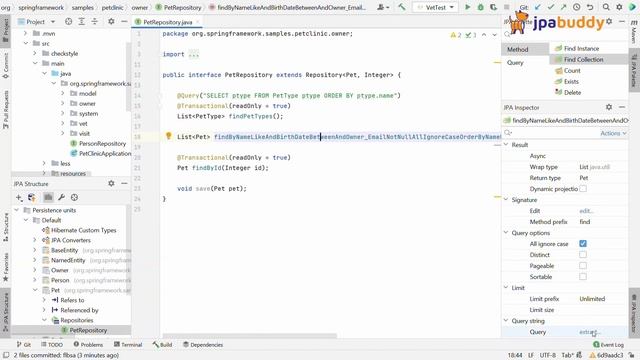Start debugging VetTest with the bug icon
Viewport: 640px width, 360px height.
(x=480, y=7)
